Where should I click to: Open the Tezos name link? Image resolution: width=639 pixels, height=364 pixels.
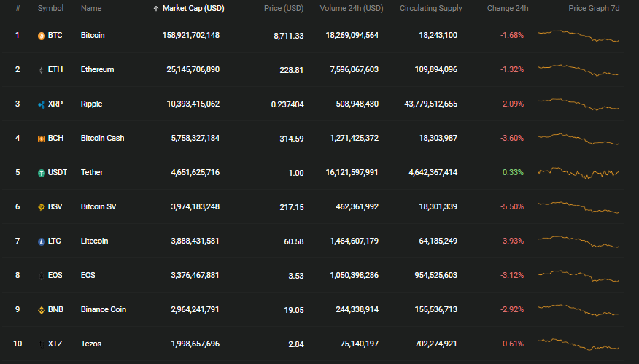point(91,344)
